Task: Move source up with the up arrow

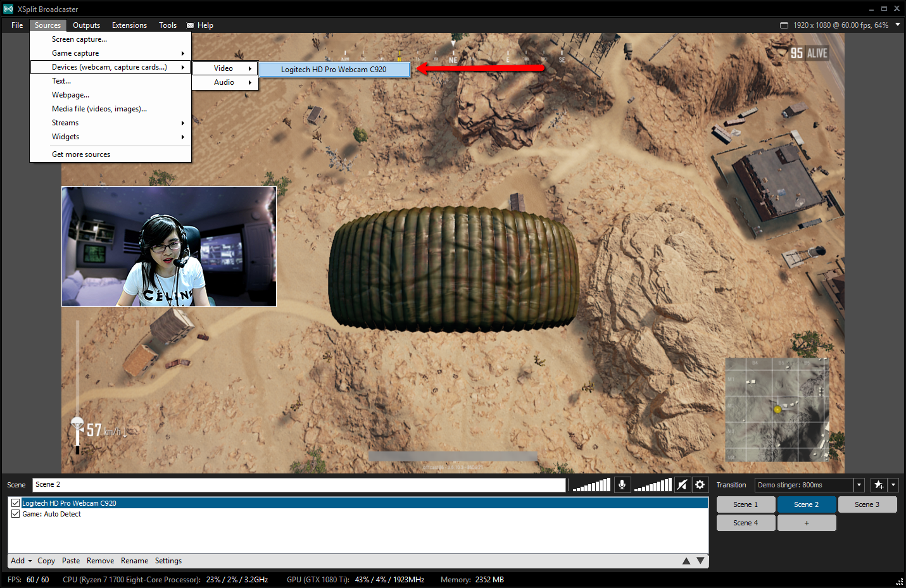Action: click(686, 561)
